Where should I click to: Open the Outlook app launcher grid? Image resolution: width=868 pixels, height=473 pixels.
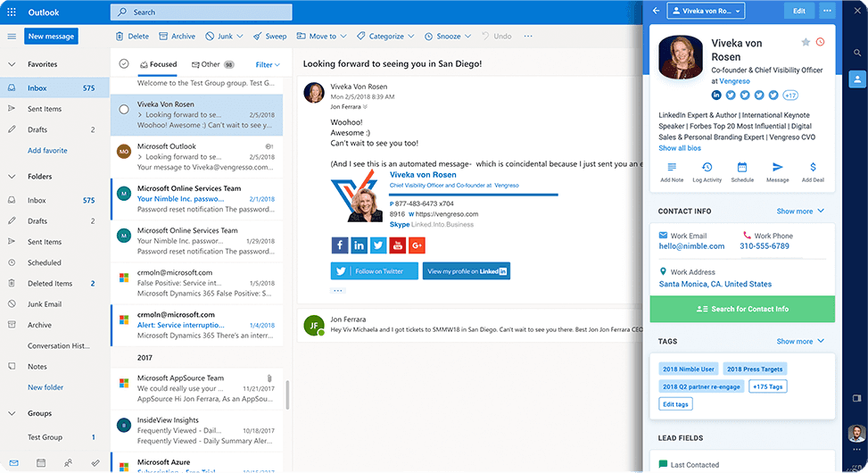pos(12,12)
